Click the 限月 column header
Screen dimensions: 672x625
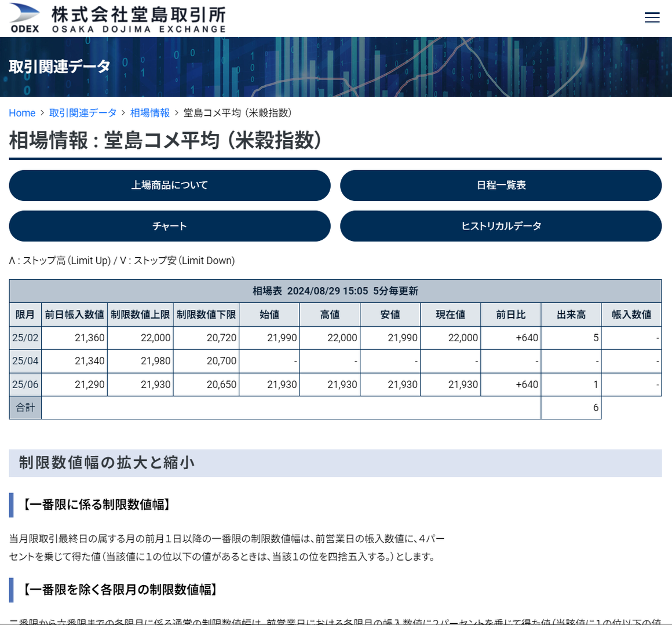click(25, 315)
